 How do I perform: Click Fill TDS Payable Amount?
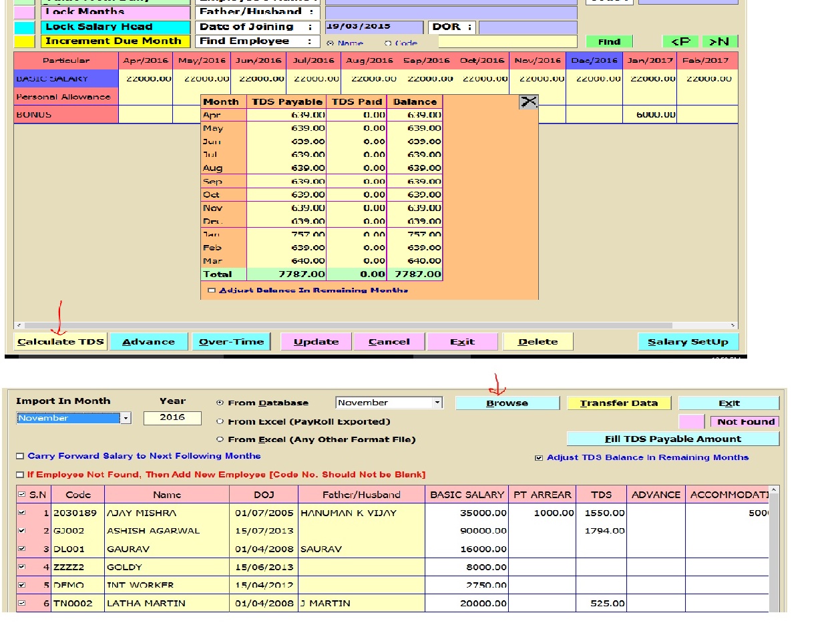pos(672,439)
